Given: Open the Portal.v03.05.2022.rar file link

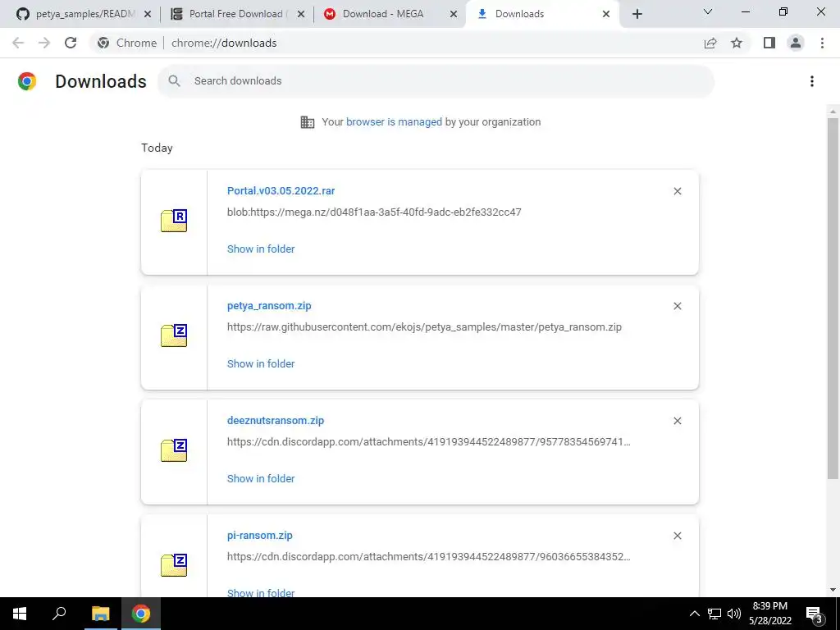Looking at the screenshot, I should click(281, 190).
